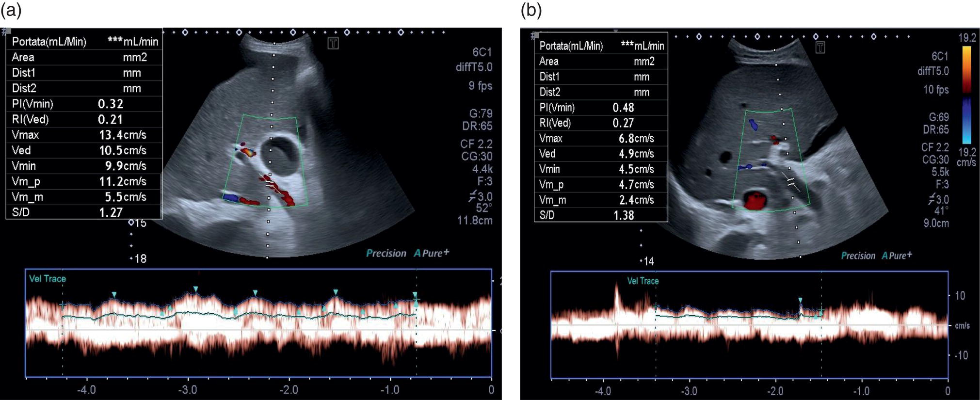Click the T orientation marker in panel (a)
Image resolution: width=980 pixels, height=400 pixels.
[x=333, y=43]
